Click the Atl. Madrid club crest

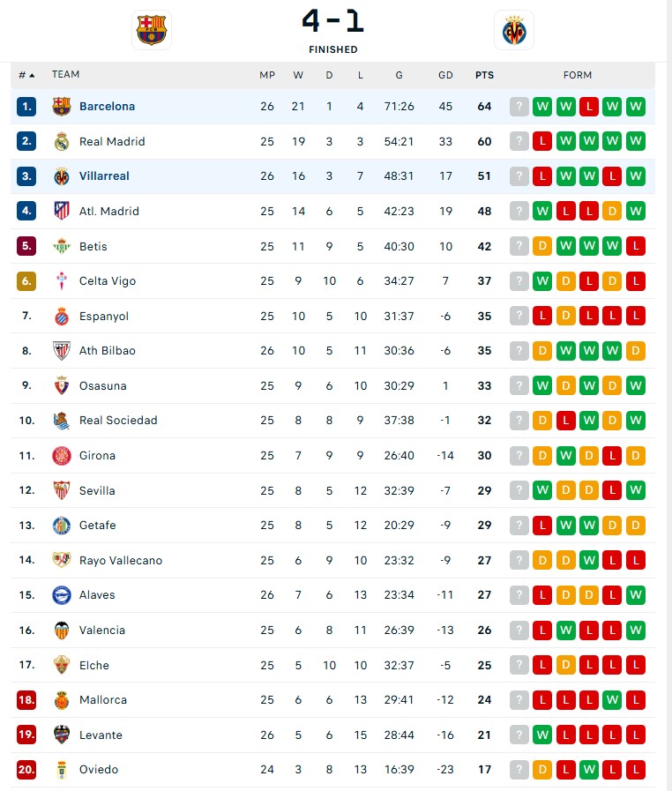point(61,211)
